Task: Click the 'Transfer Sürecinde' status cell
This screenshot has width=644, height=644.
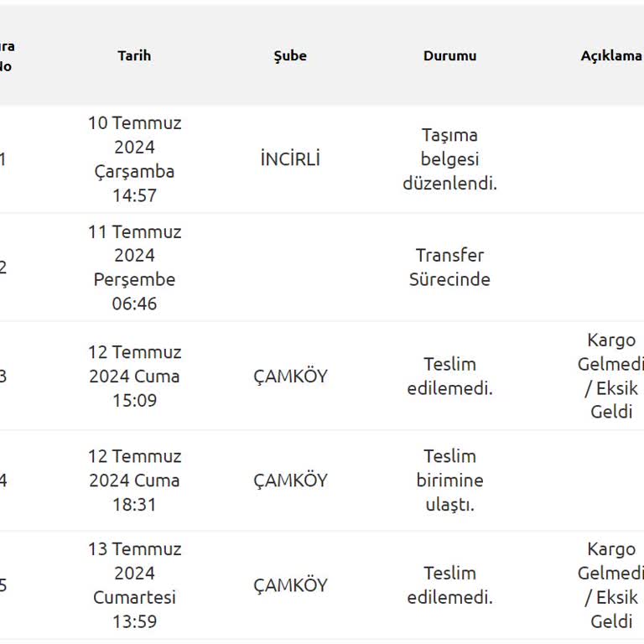Action: pyautogui.click(x=449, y=267)
